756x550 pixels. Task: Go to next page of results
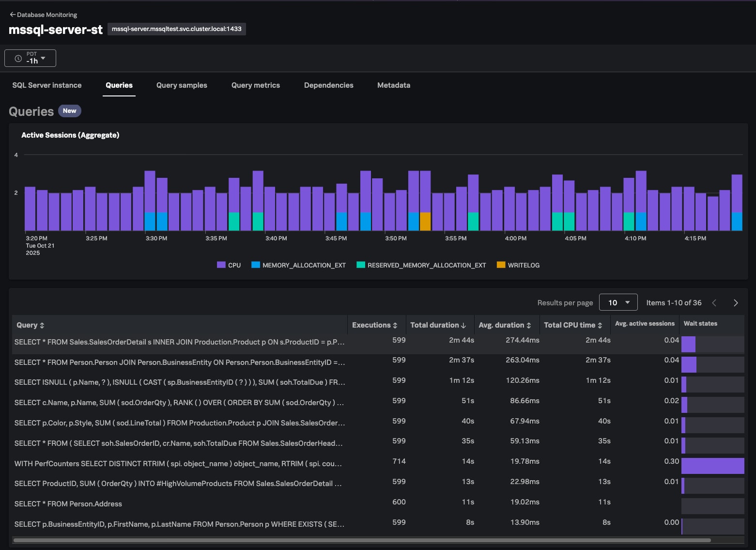tap(736, 303)
